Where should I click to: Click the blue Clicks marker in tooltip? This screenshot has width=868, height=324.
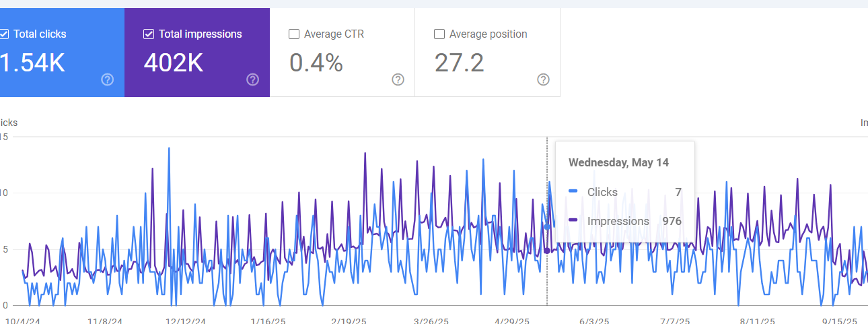pyautogui.click(x=573, y=192)
